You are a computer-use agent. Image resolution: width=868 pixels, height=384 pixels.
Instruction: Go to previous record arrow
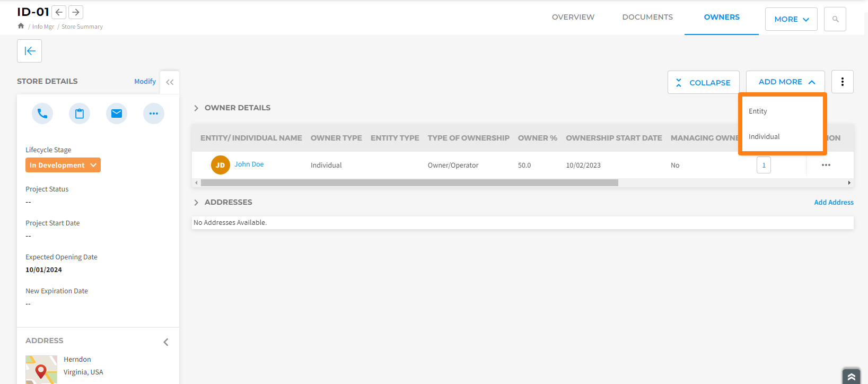pos(59,12)
